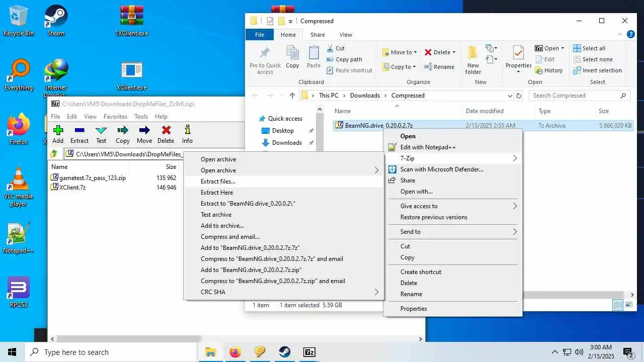
Task: Select the Everything search desktop icon
Action: coord(19,75)
